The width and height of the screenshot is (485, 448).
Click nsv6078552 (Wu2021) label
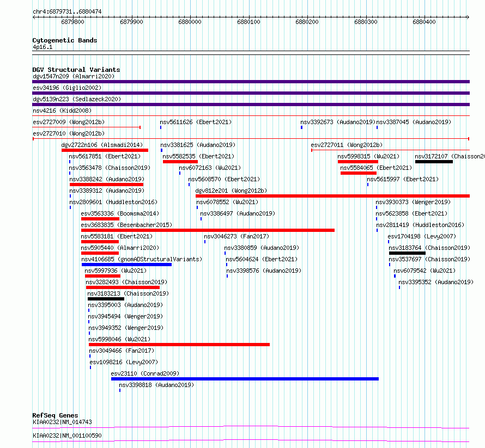(227, 202)
